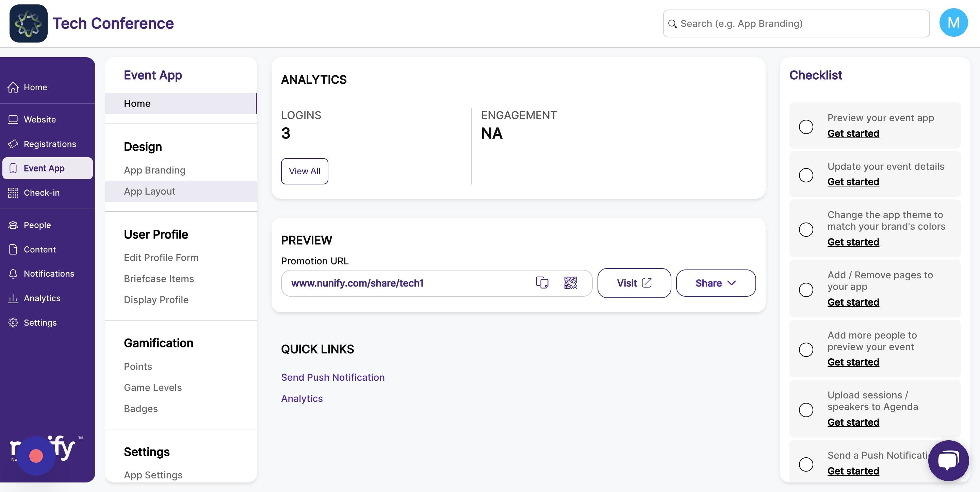Click the red record button over the Nunify logo

point(36,456)
